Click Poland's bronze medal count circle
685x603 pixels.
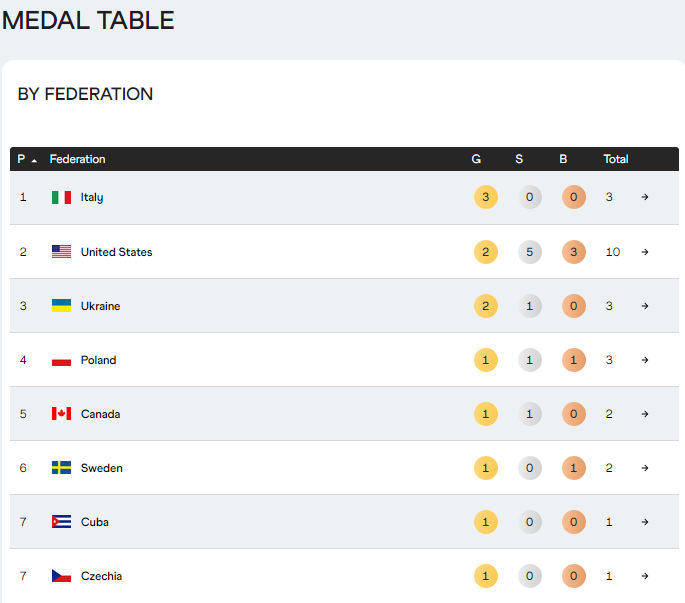574,360
